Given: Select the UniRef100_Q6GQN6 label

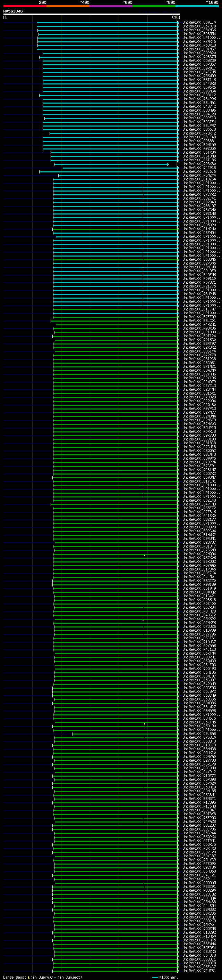Looking at the screenshot, I should (x=199, y=259).
